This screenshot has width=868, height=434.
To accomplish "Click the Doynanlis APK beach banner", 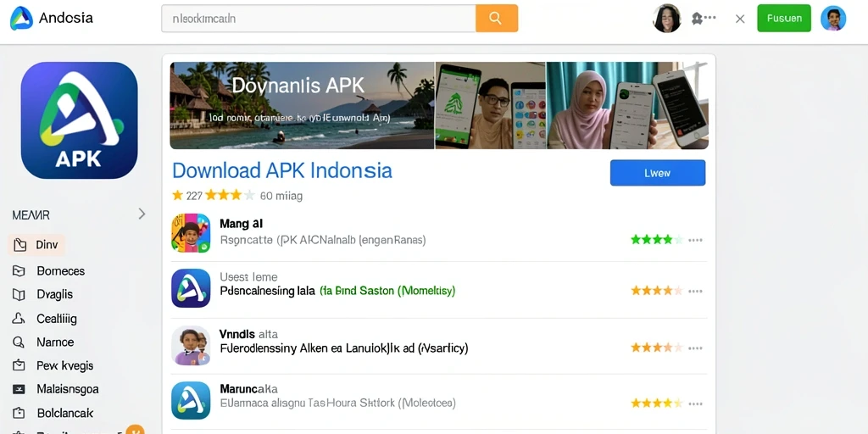I will (302, 105).
